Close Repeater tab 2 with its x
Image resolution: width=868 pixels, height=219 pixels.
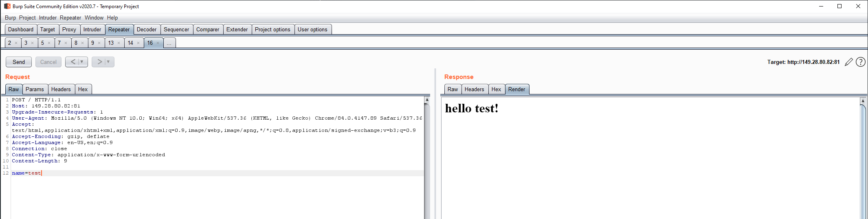click(x=16, y=43)
